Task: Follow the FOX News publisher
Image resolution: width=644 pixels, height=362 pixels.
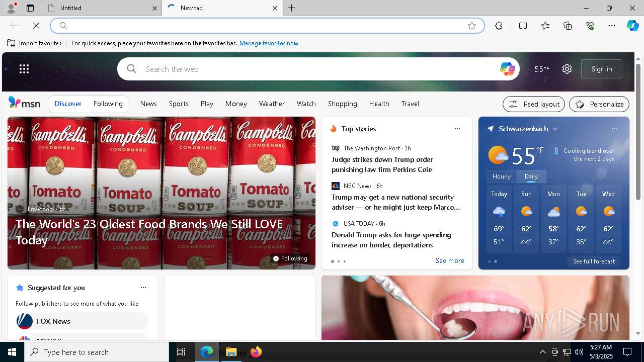Action: 82,321
